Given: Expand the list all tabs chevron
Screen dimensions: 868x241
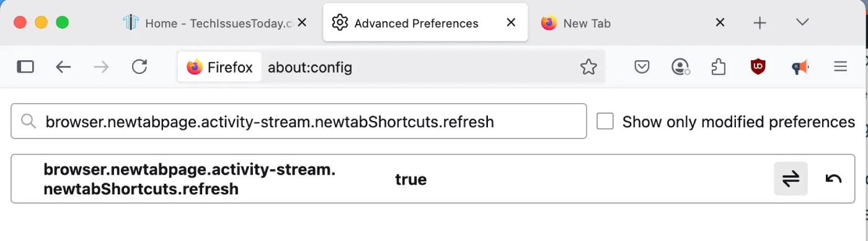Looking at the screenshot, I should pyautogui.click(x=802, y=22).
